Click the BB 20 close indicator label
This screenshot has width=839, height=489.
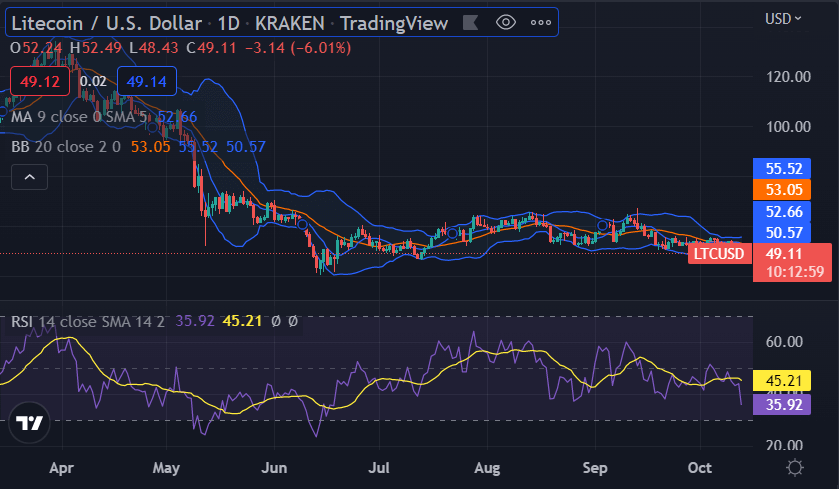(65, 147)
